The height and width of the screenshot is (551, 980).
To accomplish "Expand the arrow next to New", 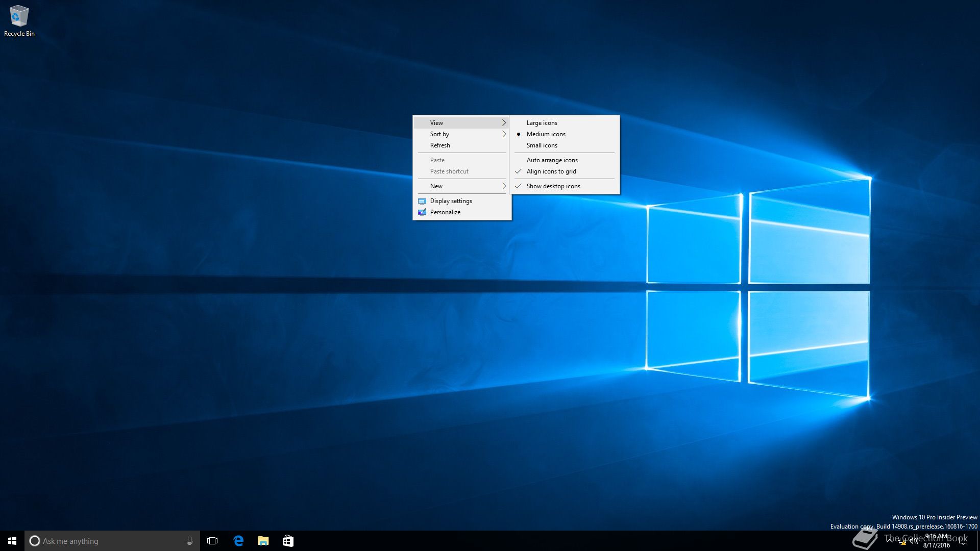I will tap(504, 186).
